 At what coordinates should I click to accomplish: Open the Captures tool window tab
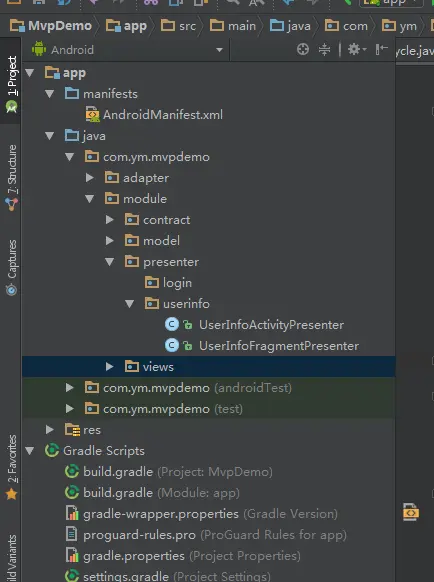(x=12, y=267)
